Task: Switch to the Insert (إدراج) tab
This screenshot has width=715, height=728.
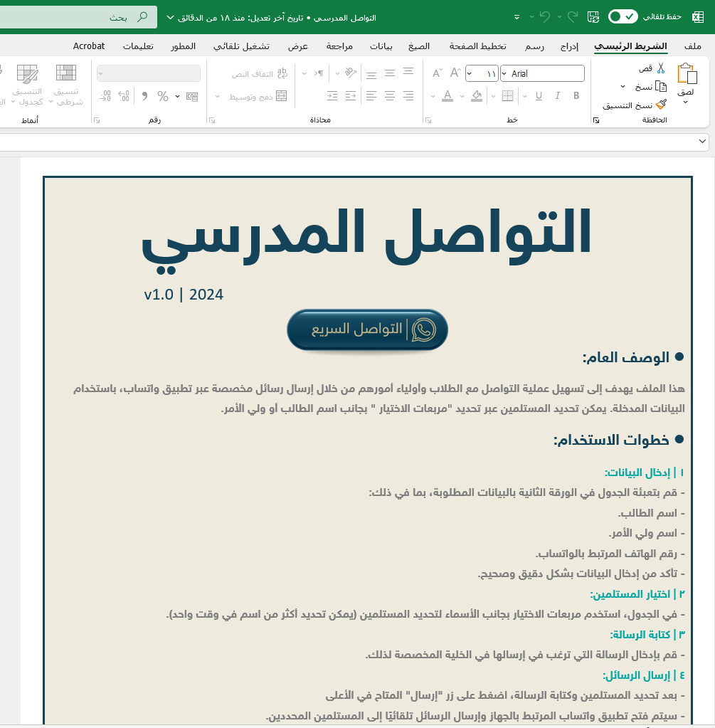Action: (569, 46)
